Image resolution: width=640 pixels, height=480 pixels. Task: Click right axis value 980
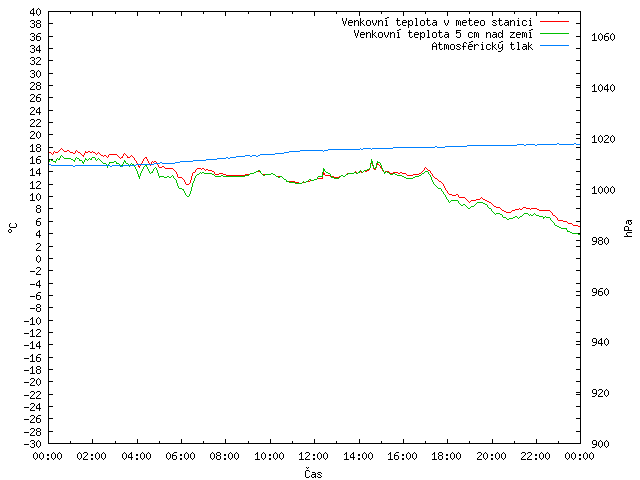click(600, 241)
